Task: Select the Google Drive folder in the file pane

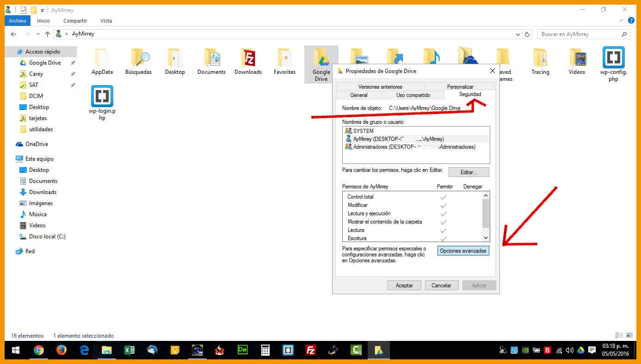Action: 321,65
